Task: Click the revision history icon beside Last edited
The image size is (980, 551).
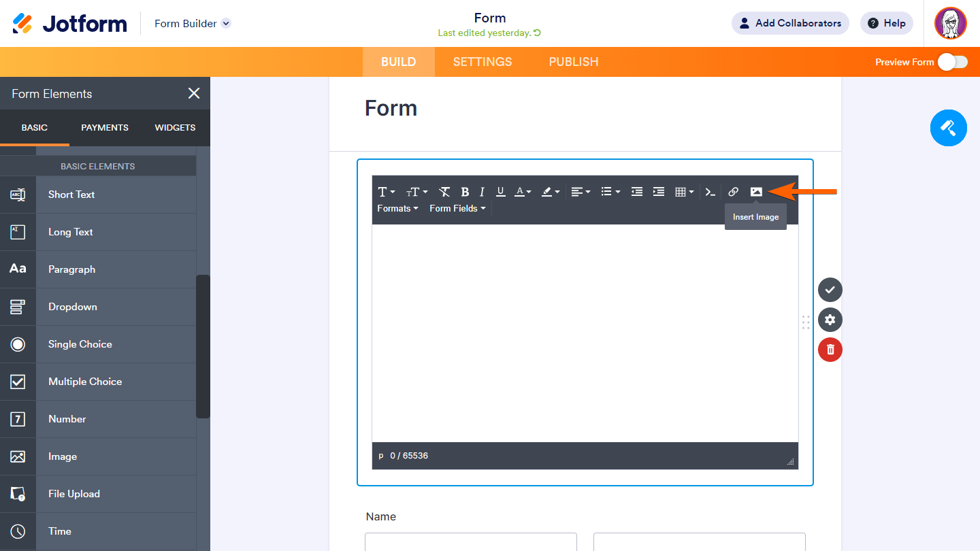Action: click(538, 33)
